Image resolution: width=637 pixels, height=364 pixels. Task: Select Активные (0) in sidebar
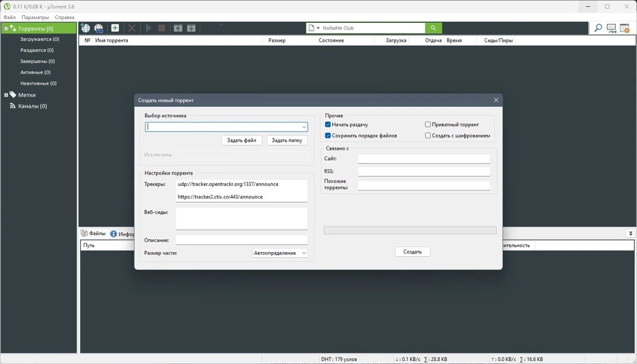[36, 72]
